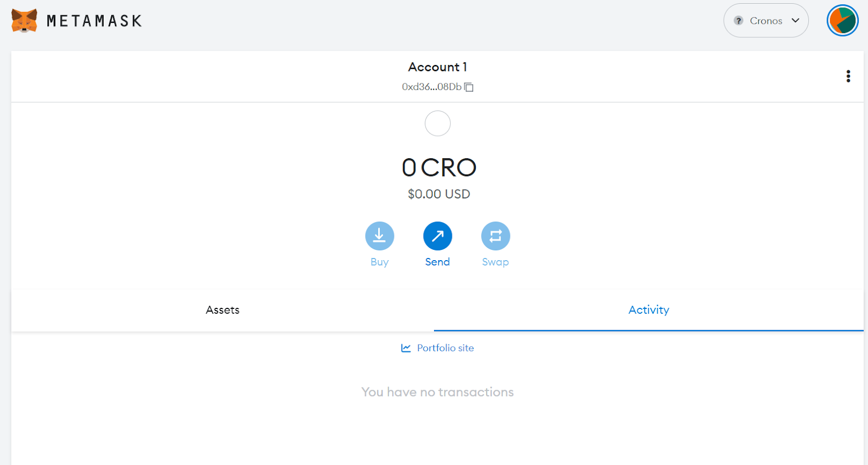Viewport: 868px width, 465px height.
Task: Open the Cronos network dropdown
Action: [766, 21]
